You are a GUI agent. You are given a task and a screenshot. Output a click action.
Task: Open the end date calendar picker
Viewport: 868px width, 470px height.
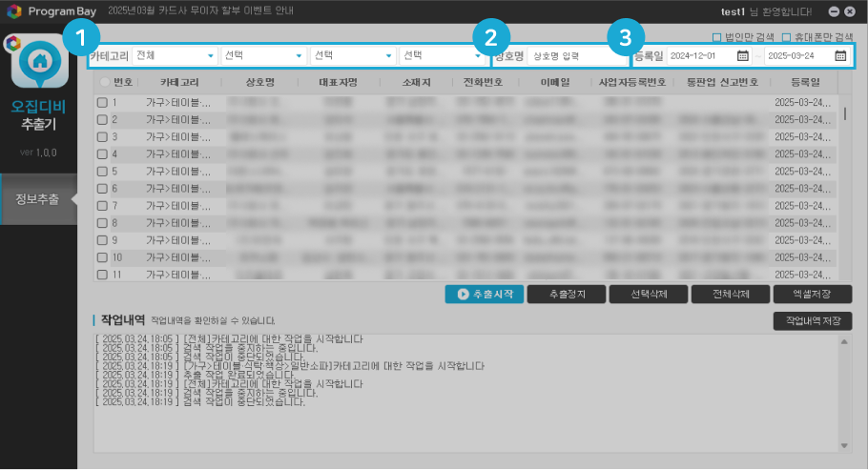tap(839, 56)
